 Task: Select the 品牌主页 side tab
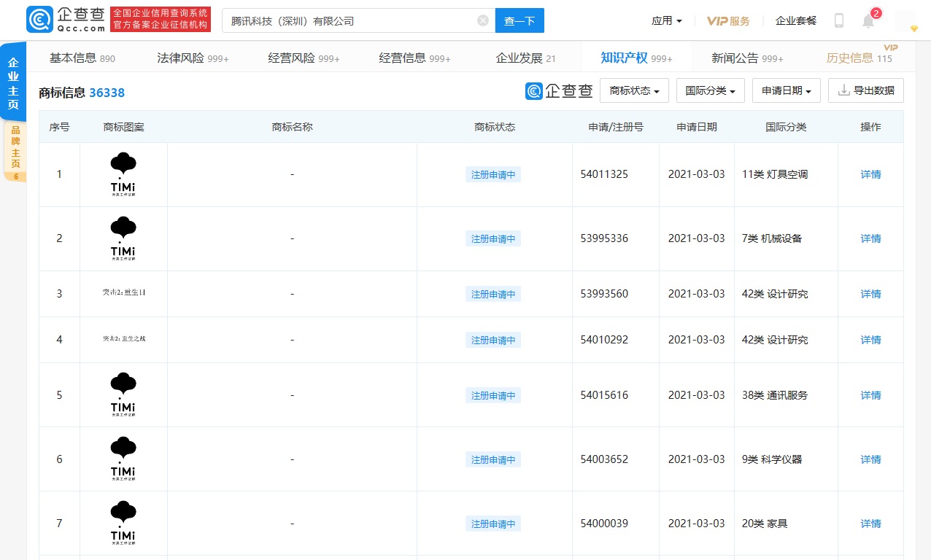tap(15, 152)
